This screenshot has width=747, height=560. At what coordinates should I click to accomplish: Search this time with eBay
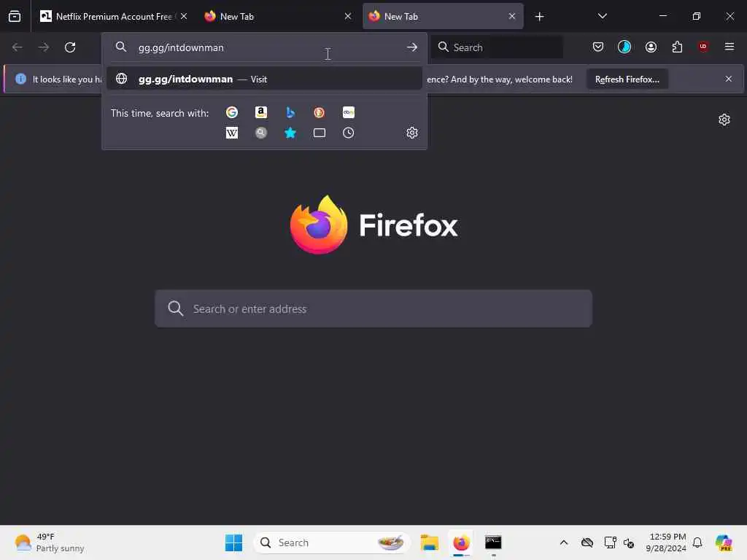pos(348,112)
